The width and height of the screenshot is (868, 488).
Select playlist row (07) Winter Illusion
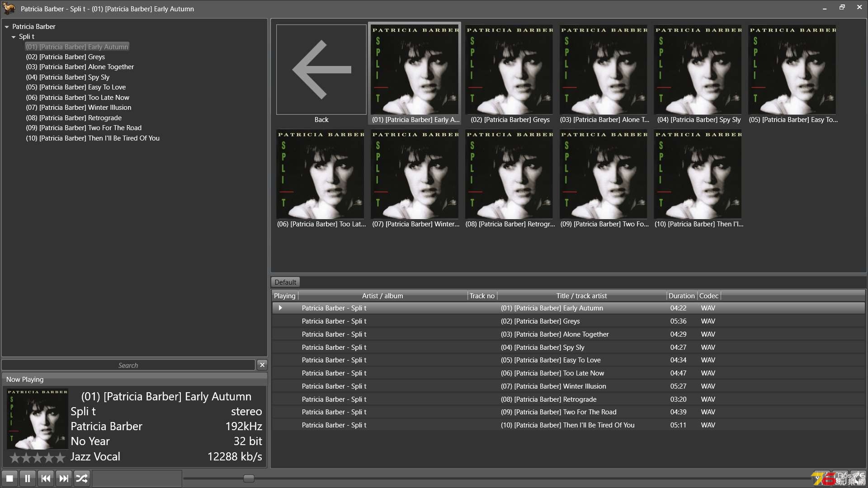point(568,386)
